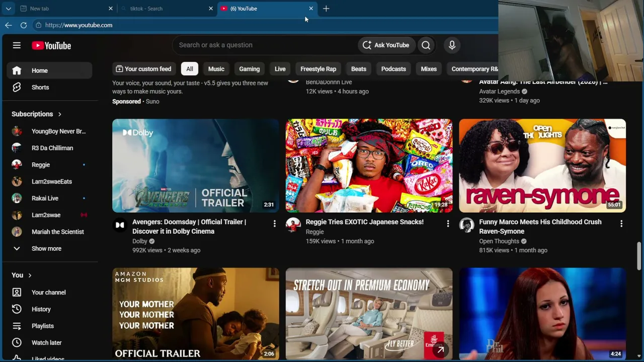Open R3 Da Chilliman subscription
Image resolution: width=644 pixels, height=362 pixels.
point(49,148)
